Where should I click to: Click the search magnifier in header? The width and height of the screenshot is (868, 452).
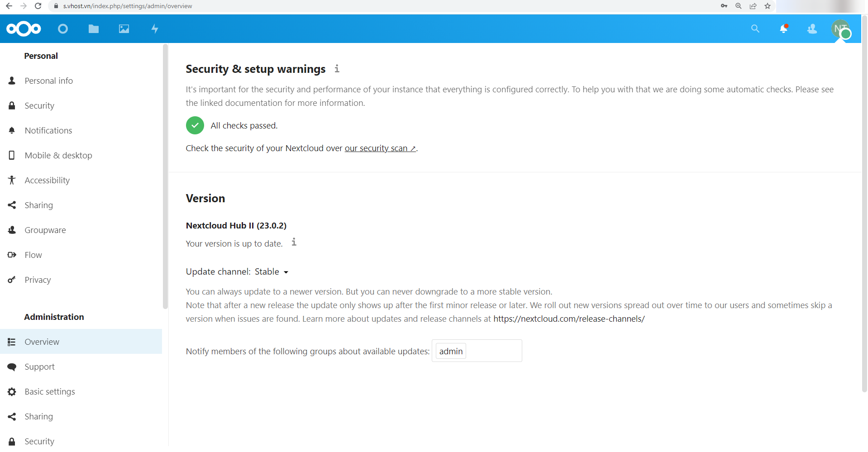[755, 29]
